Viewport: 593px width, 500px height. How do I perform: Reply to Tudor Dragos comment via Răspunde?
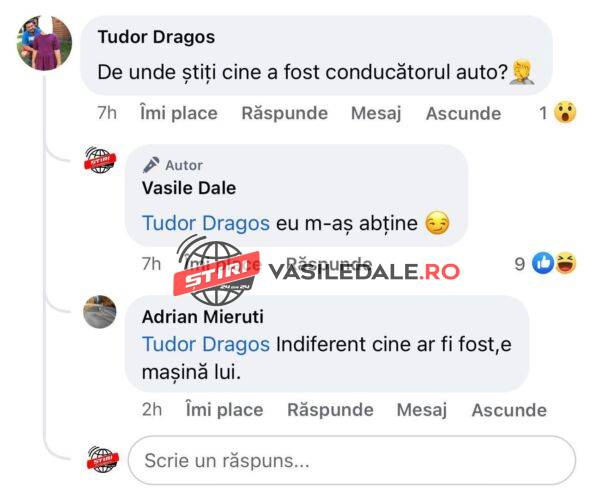[x=284, y=113]
